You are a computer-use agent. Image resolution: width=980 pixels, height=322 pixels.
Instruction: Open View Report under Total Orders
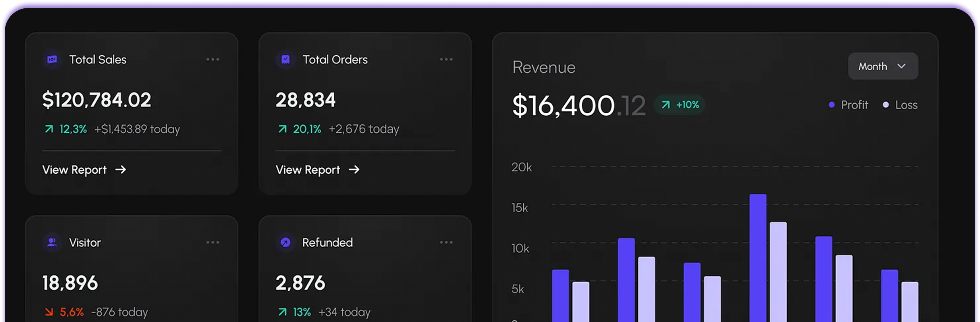point(318,170)
